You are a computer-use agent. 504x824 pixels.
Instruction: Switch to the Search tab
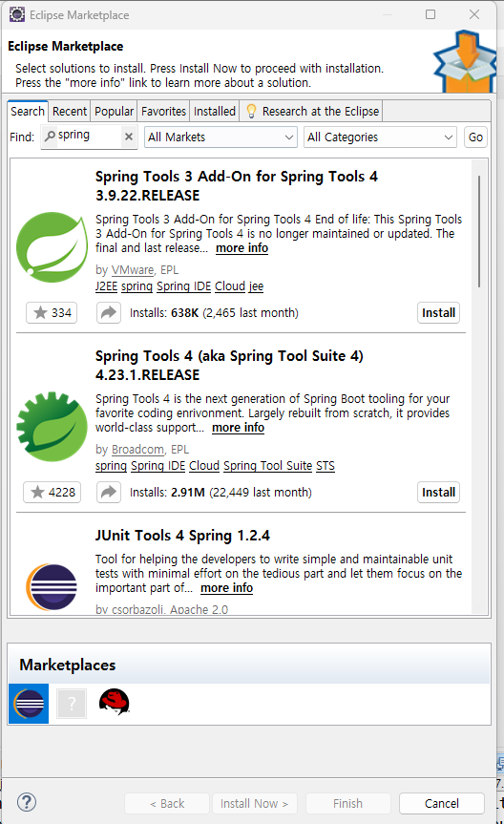point(28,112)
